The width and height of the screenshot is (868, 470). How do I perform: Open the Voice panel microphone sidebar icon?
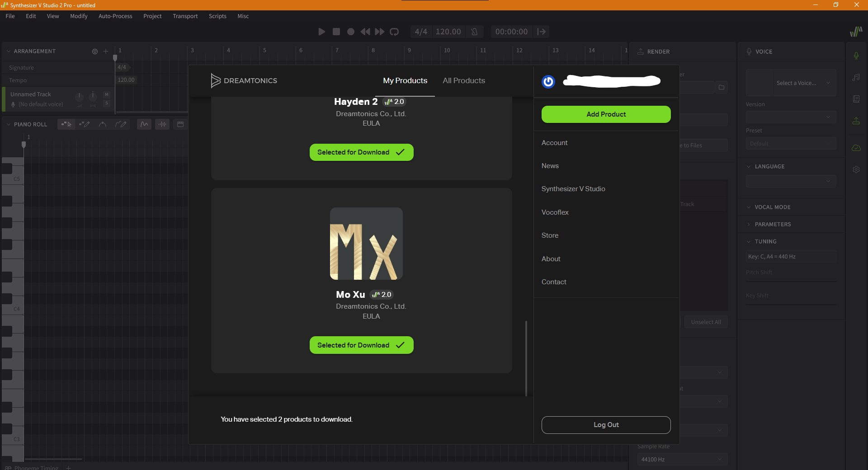pyautogui.click(x=856, y=56)
